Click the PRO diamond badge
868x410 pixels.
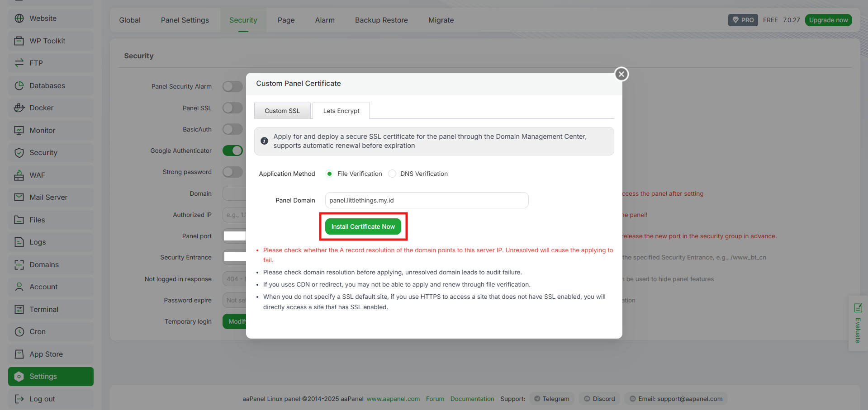tap(743, 20)
